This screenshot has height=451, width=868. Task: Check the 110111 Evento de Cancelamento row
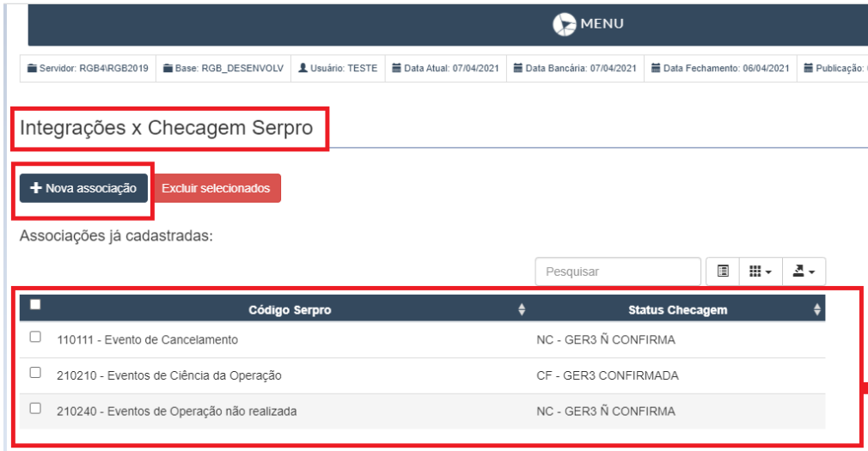point(35,338)
